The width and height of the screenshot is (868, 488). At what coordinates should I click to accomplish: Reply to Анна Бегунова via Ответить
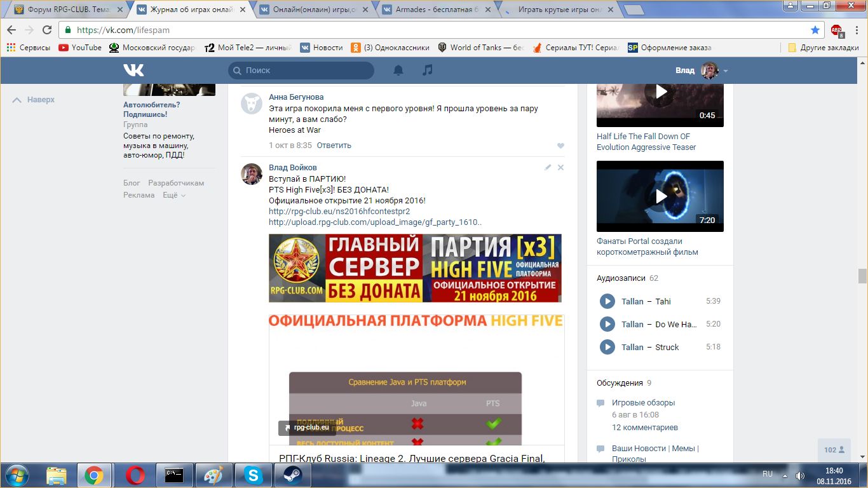pos(334,146)
